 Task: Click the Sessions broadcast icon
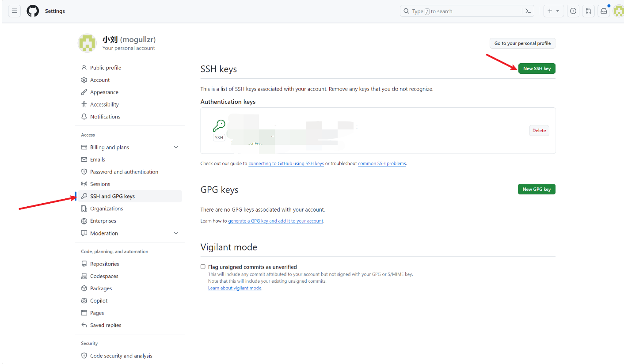pos(84,184)
